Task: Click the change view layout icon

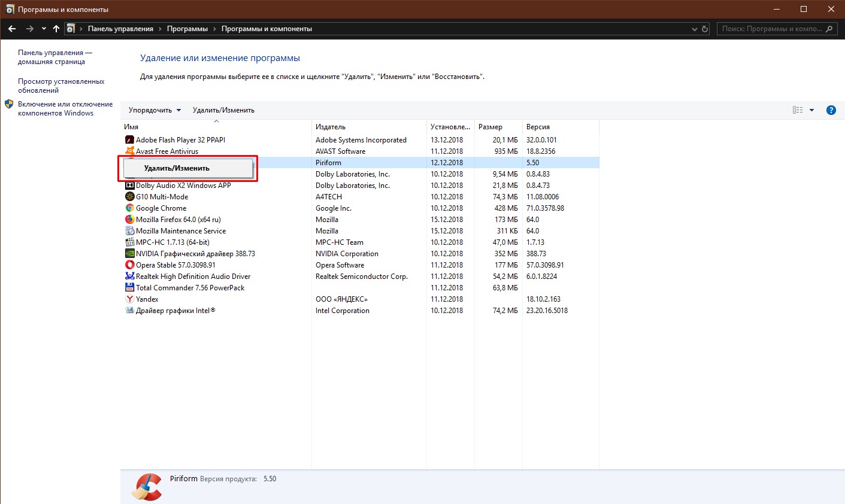Action: click(798, 110)
